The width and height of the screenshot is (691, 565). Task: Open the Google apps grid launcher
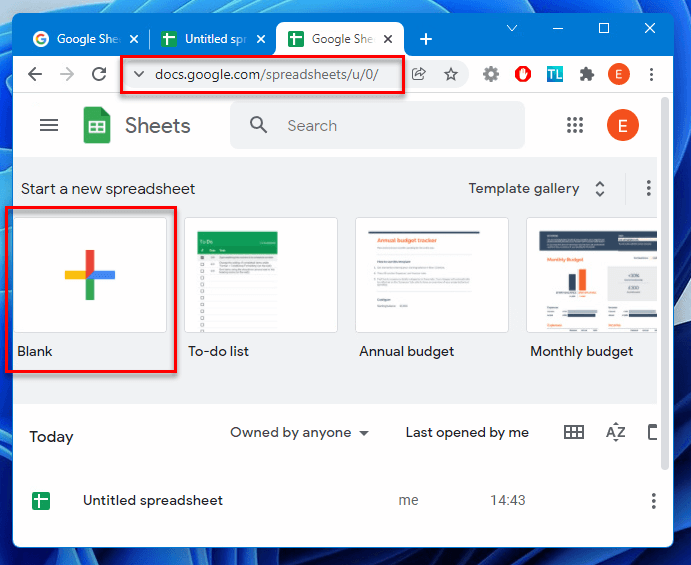coord(575,125)
